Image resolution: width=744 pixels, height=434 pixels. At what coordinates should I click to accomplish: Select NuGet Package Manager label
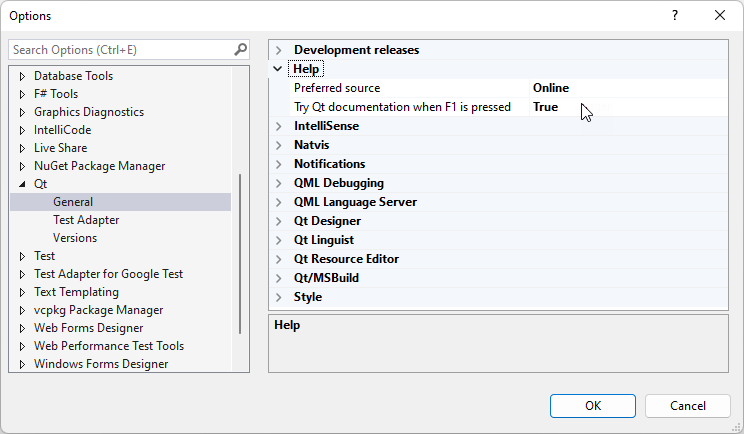click(99, 166)
